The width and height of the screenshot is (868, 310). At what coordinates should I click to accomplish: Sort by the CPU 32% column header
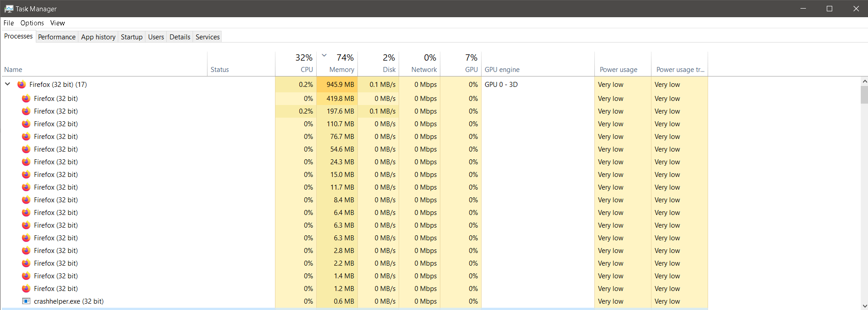click(x=296, y=64)
